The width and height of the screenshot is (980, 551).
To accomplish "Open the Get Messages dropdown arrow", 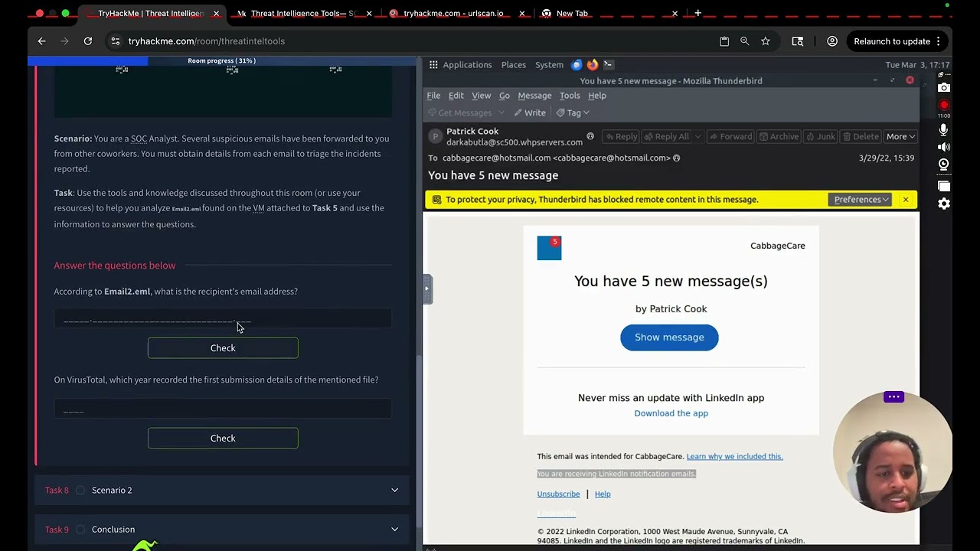I will tap(501, 112).
